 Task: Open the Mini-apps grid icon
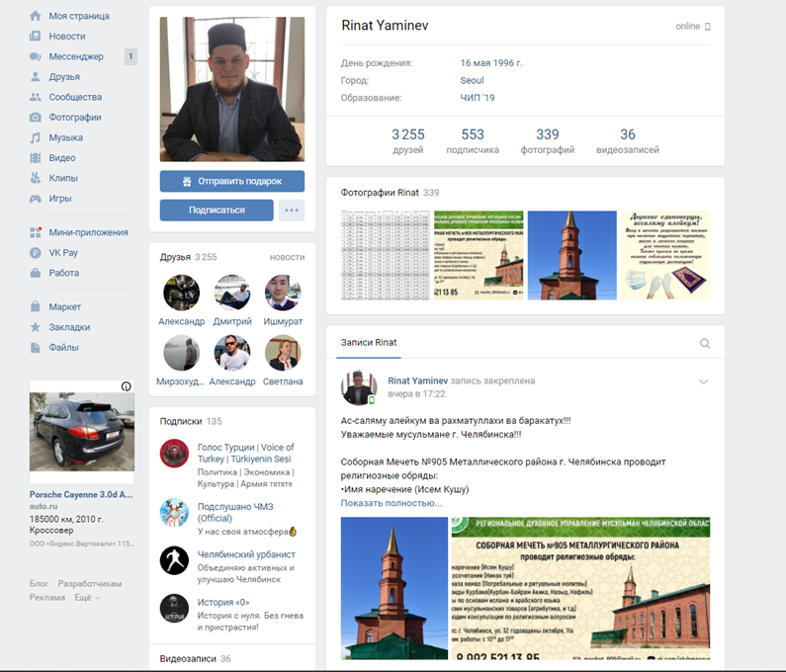36,232
